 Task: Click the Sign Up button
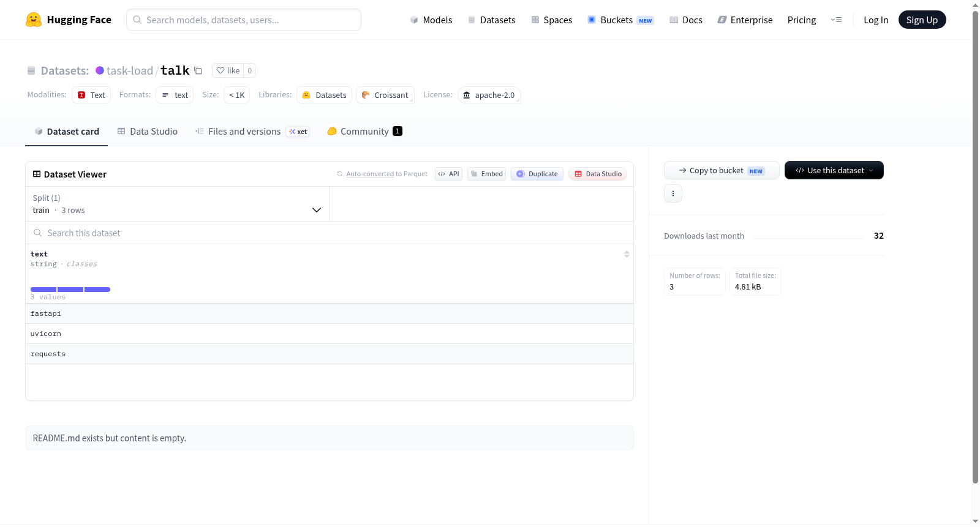[x=922, y=20]
